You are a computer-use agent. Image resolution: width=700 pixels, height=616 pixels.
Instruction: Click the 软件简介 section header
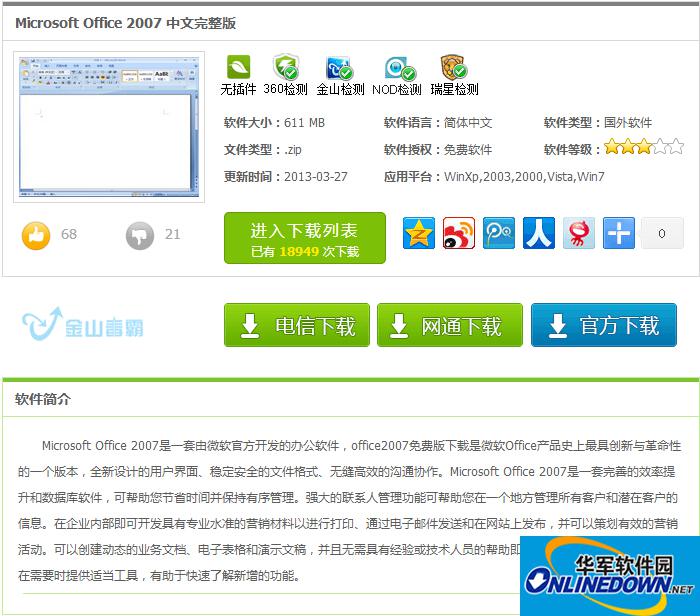coord(42,399)
